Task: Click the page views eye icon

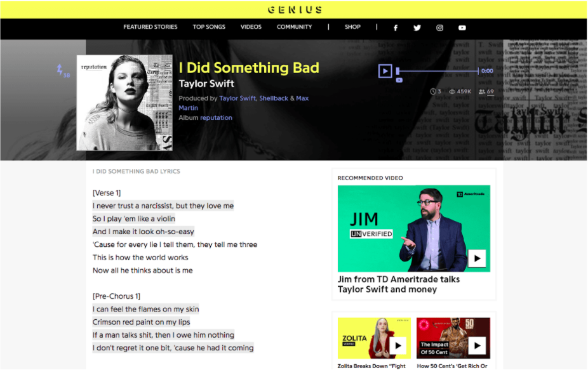Action: [452, 91]
